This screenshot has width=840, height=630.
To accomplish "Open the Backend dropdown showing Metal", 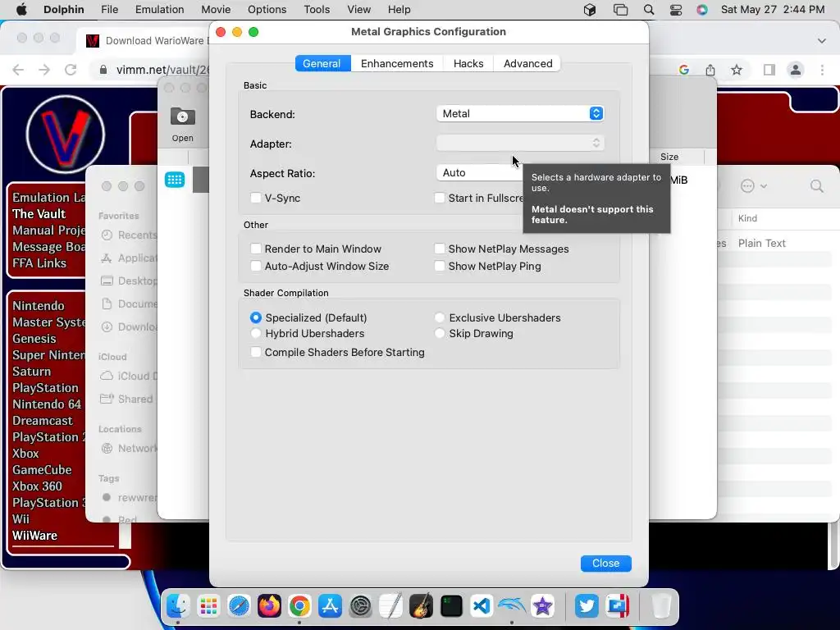I will [x=520, y=113].
